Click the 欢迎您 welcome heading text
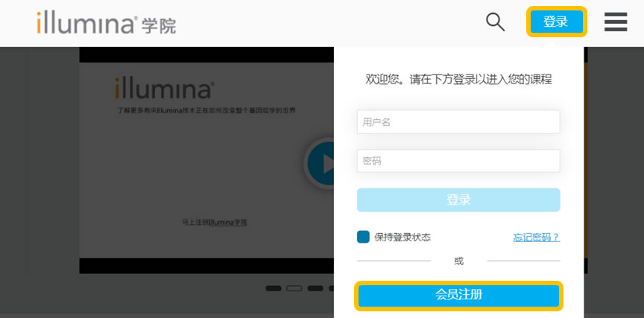This screenshot has height=318, width=644. (x=458, y=79)
